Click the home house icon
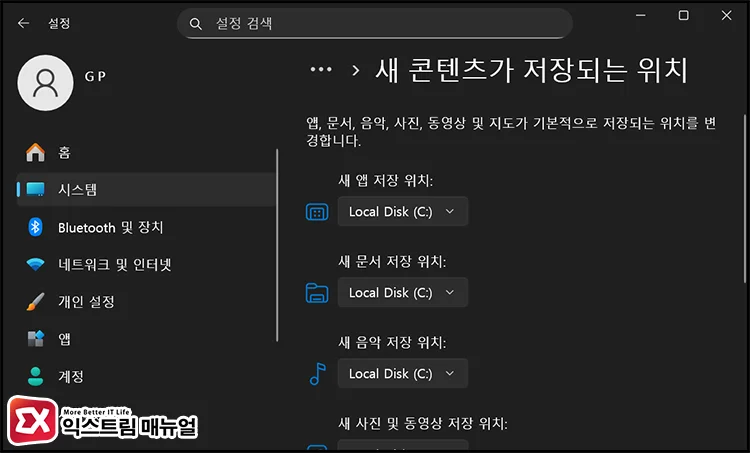The image size is (750, 453). [35, 153]
